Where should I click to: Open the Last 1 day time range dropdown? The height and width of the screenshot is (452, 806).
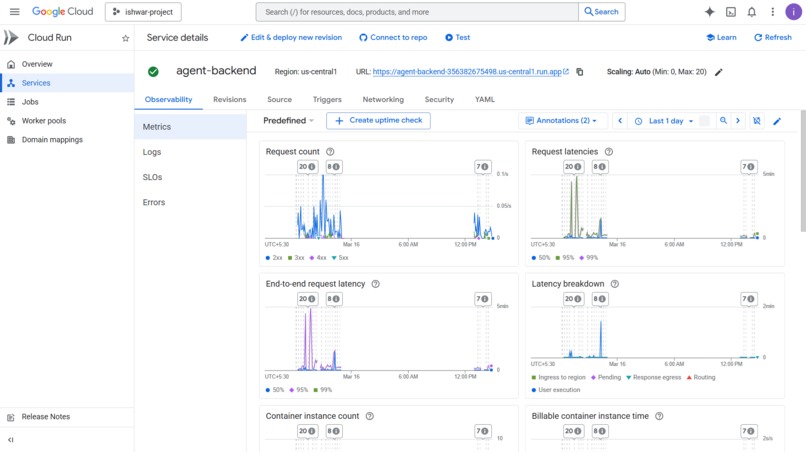coord(666,121)
